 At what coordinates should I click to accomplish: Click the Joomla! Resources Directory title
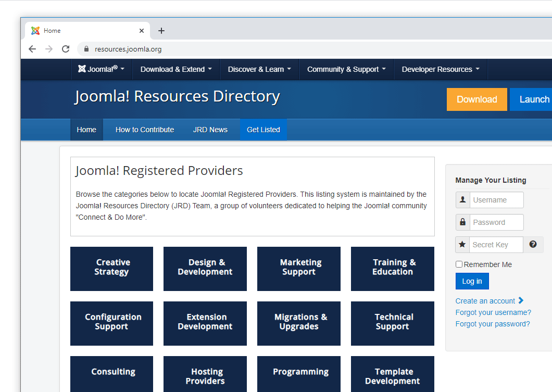(178, 96)
